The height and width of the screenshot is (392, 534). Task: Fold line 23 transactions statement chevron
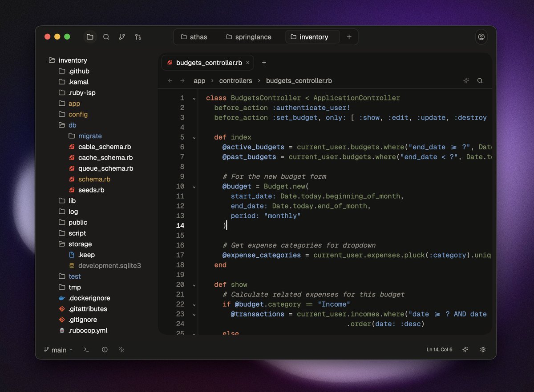coord(194,314)
